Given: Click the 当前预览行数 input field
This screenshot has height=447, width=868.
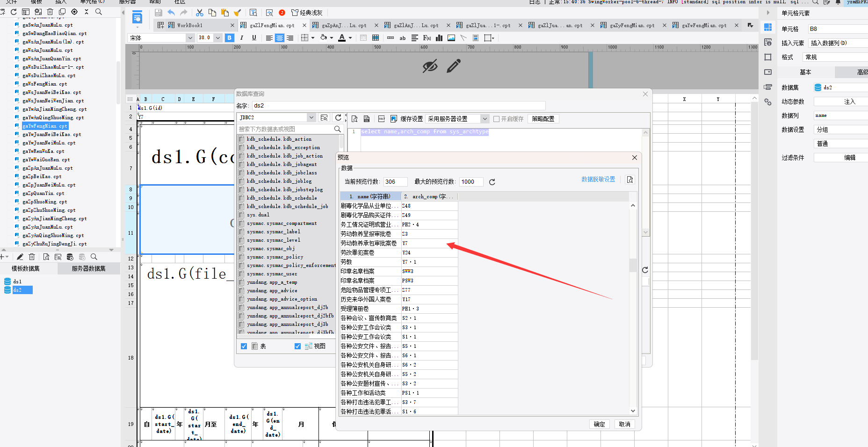Looking at the screenshot, I should [x=395, y=182].
